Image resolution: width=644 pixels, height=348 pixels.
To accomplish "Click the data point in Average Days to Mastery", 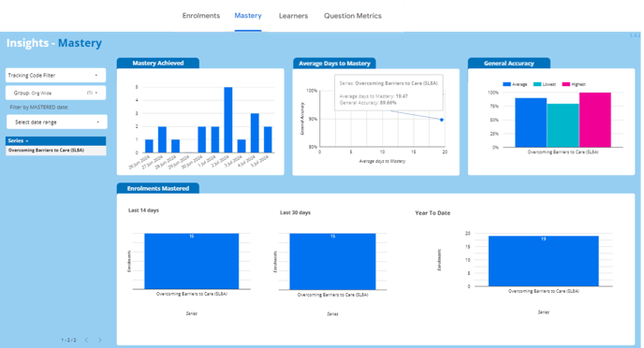I will (x=442, y=120).
